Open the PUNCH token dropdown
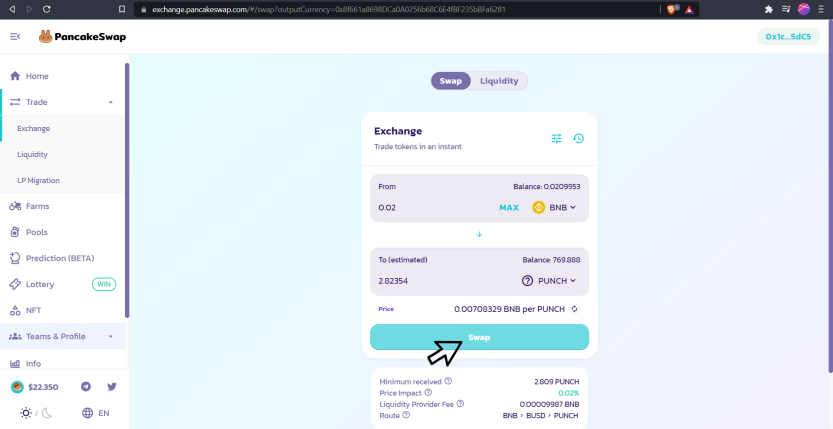Screen dimensions: 833x429 click(549, 280)
